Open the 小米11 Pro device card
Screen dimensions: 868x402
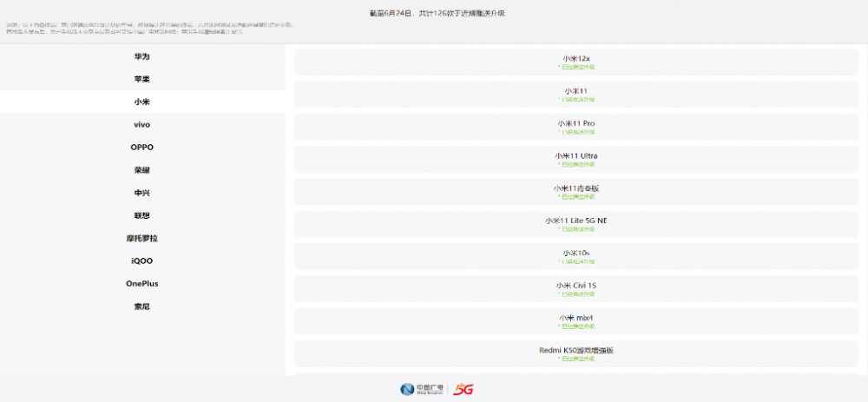576,127
